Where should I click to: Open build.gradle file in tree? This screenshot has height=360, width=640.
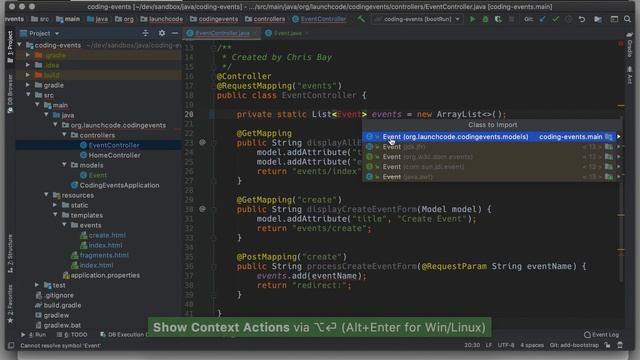coord(62,305)
